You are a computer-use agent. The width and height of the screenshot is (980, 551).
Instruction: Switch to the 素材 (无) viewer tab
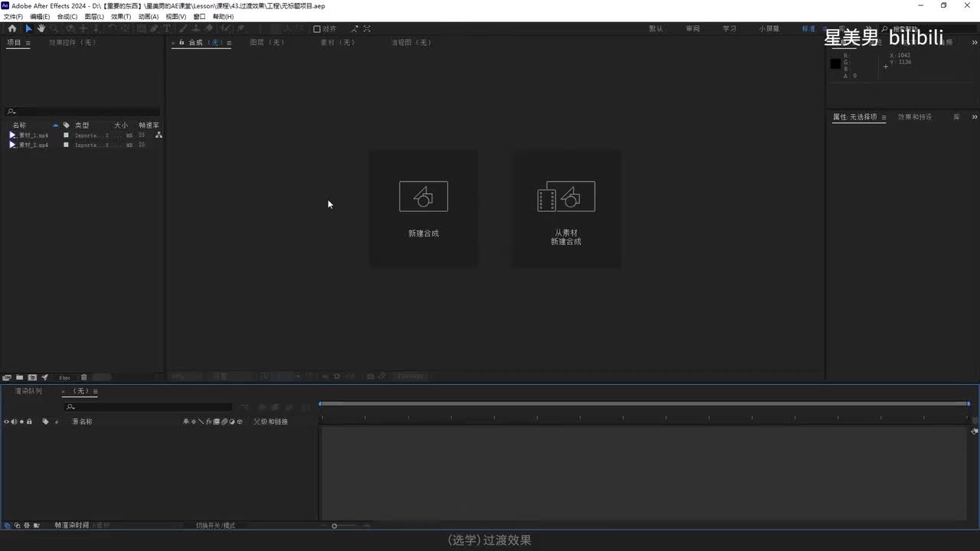(338, 43)
